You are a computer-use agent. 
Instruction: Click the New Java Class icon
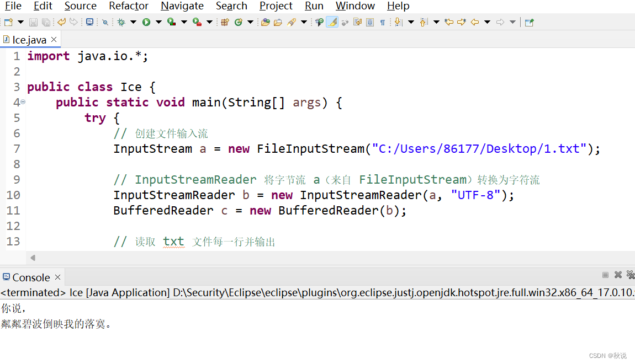(x=238, y=22)
